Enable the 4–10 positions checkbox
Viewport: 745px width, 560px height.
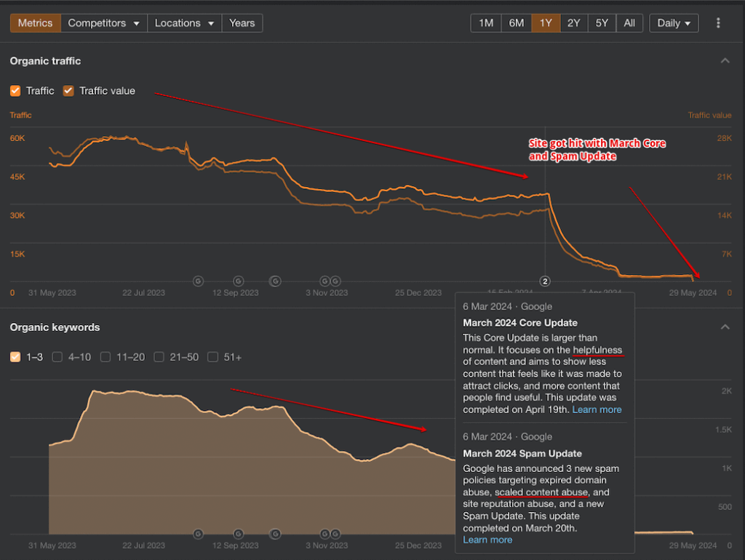(57, 356)
